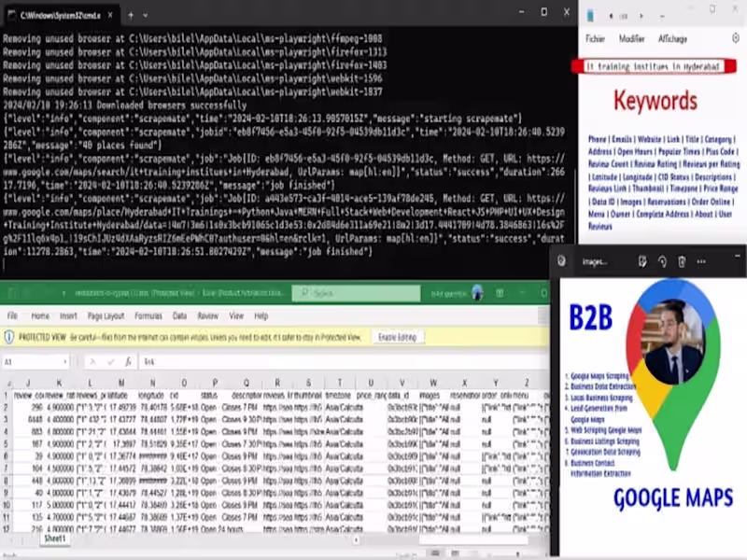
Task: Click the formula bar Cancel X icon
Action: [92, 362]
